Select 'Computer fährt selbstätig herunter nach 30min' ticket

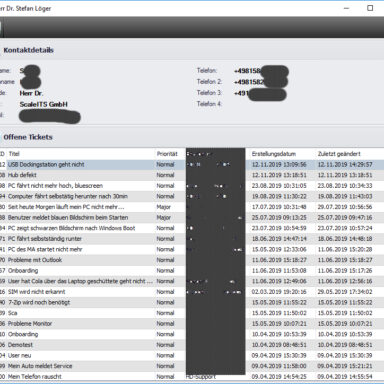tap(192, 196)
